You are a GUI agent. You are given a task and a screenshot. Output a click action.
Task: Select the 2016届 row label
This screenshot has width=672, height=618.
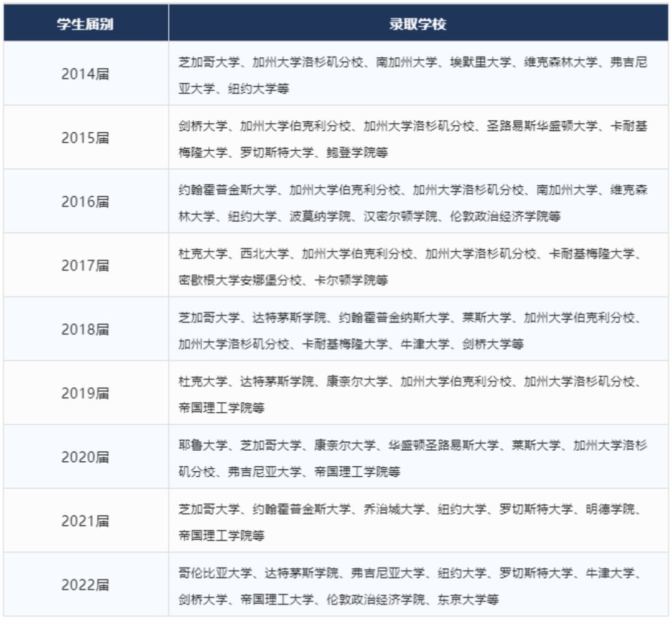click(85, 201)
